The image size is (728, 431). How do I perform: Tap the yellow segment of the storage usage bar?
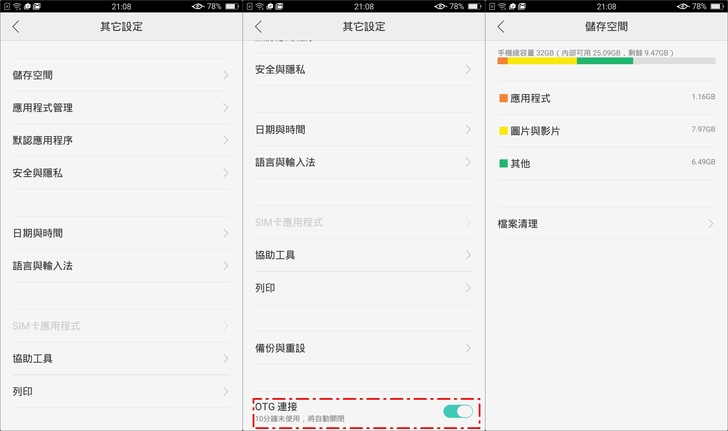[542, 61]
